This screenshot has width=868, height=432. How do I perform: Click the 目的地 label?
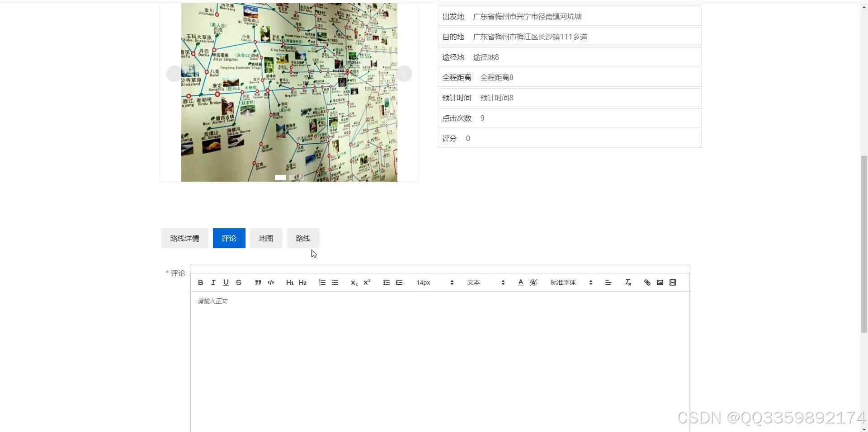[453, 37]
